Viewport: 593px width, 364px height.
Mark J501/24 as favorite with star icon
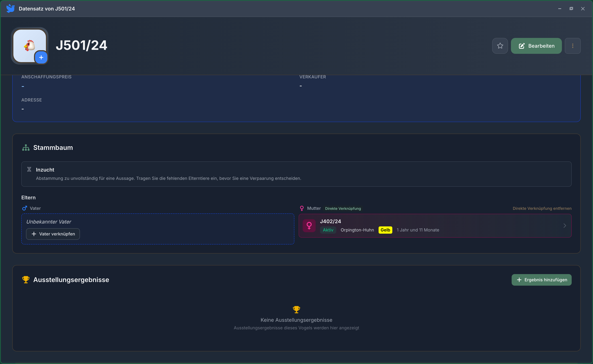[500, 46]
